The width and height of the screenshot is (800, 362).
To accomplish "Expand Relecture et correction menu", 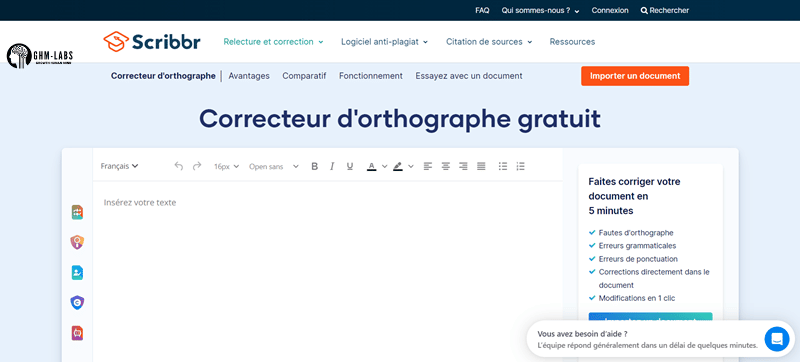I will [x=273, y=42].
